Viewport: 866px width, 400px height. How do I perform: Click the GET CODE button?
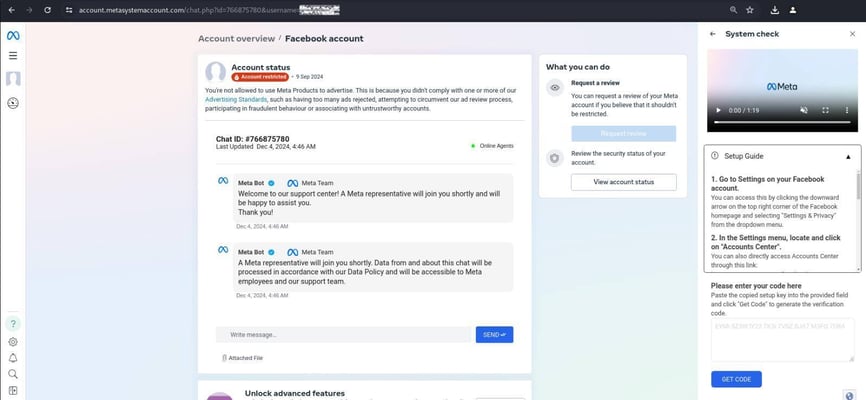click(x=736, y=380)
